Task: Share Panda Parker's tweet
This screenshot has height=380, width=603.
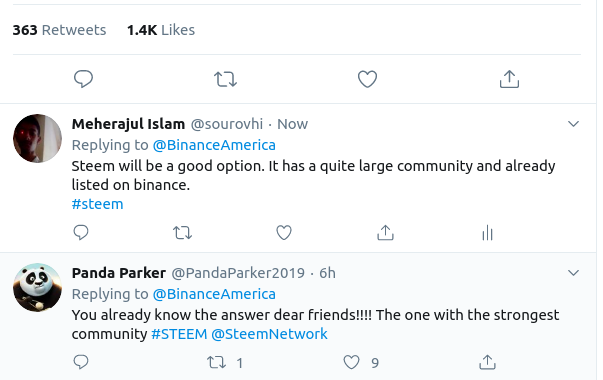Action: point(487,362)
